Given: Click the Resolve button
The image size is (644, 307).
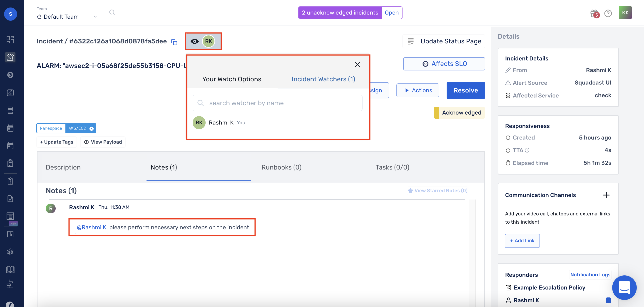Looking at the screenshot, I should (465, 90).
